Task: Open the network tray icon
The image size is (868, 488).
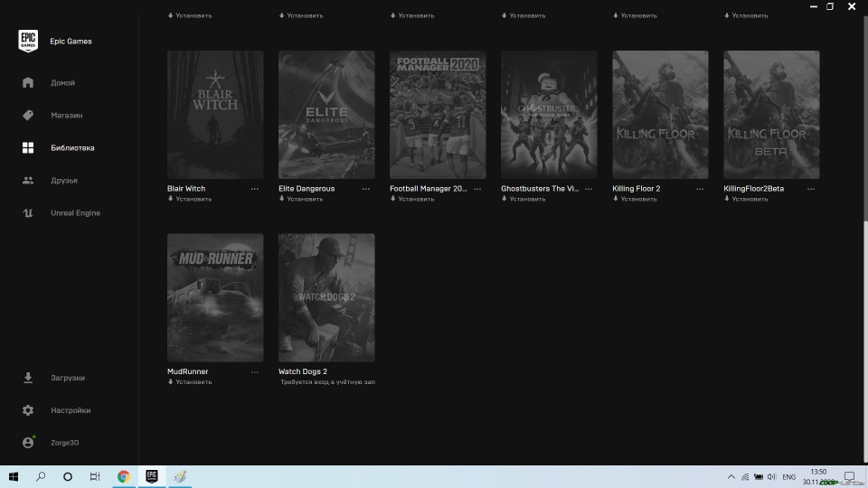Action: pyautogui.click(x=745, y=477)
